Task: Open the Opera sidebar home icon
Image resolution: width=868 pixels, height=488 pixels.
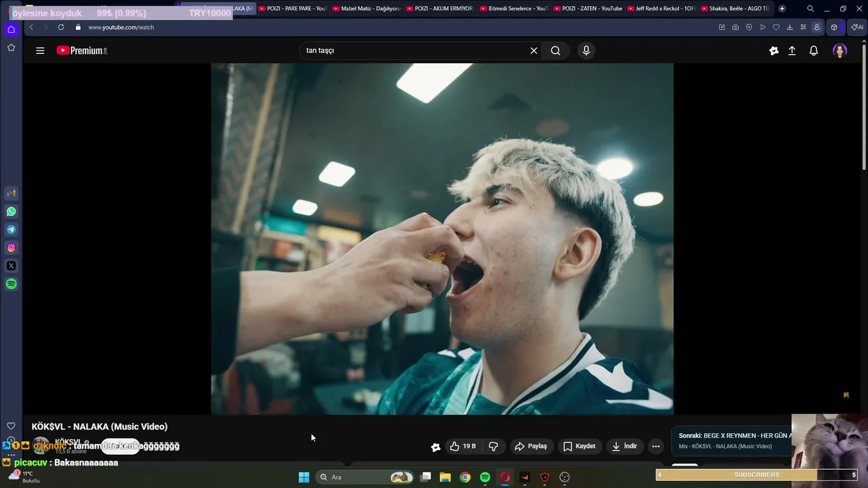Action: click(x=11, y=29)
